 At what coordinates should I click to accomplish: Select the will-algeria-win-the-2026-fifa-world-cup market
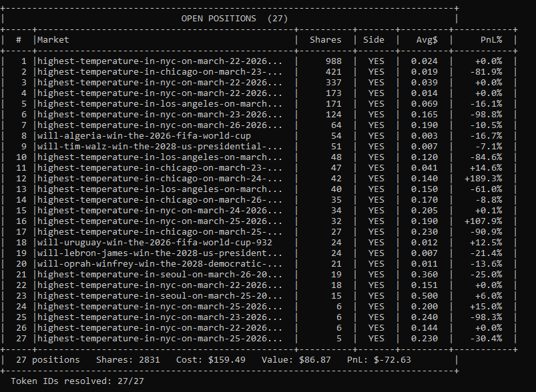click(x=144, y=135)
